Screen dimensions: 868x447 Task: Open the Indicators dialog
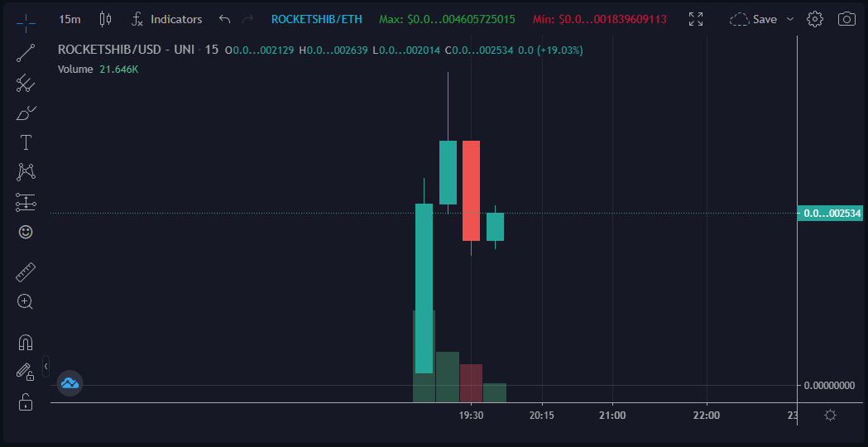point(166,19)
